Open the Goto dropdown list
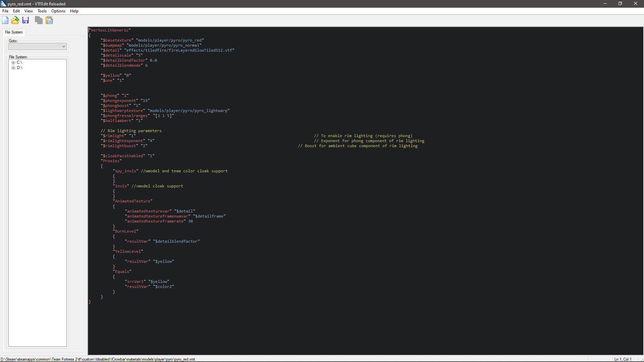Screen dimensions: 644x362 coord(63,46)
